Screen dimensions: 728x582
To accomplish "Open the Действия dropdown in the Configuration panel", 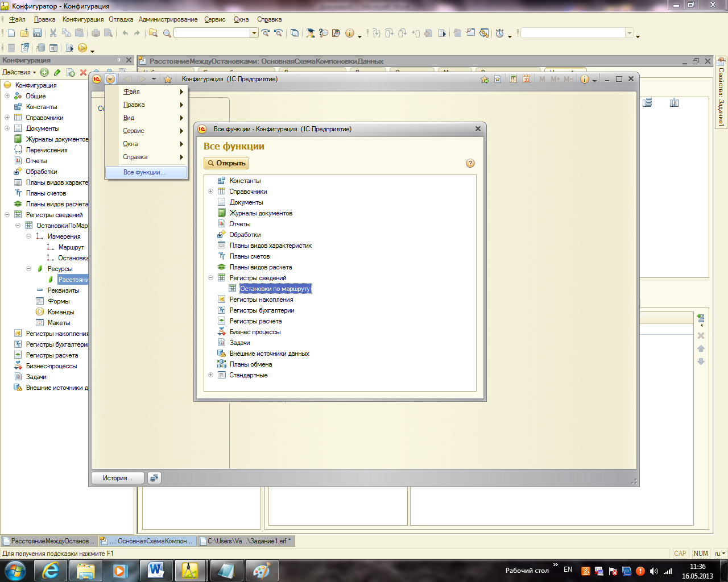I will click(19, 72).
